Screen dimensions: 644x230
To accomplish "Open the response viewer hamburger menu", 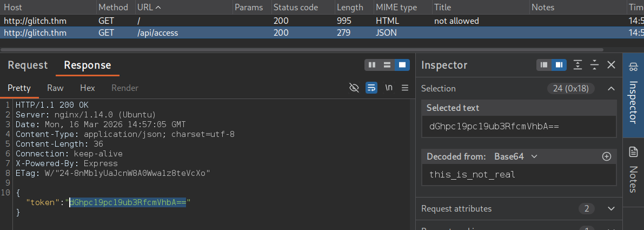I will [x=405, y=88].
